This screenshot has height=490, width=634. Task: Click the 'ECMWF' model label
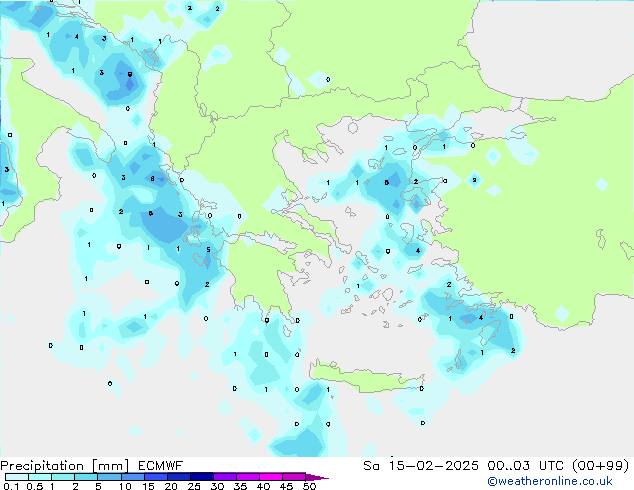(x=161, y=466)
